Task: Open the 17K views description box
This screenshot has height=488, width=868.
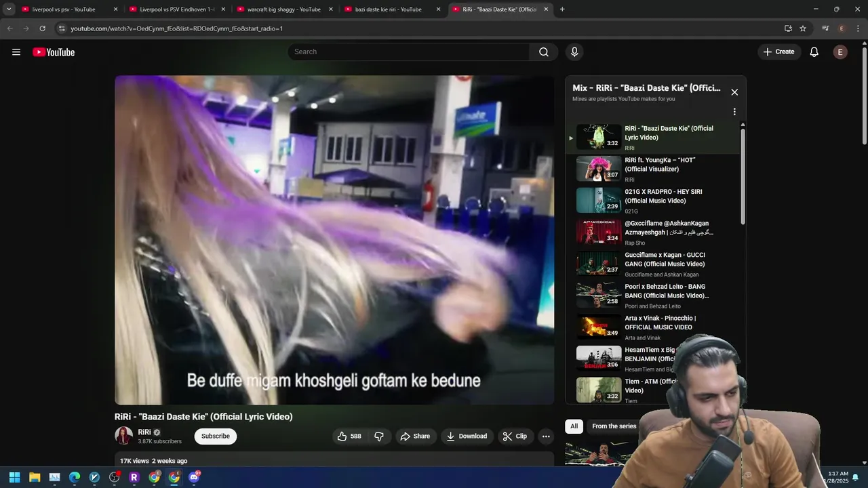Action: click(334, 460)
